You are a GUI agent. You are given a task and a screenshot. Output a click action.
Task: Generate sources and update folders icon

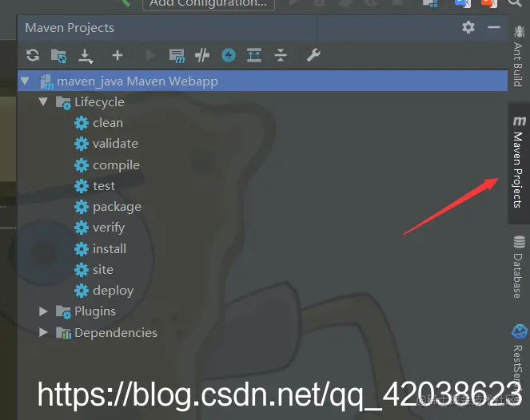[x=59, y=55]
